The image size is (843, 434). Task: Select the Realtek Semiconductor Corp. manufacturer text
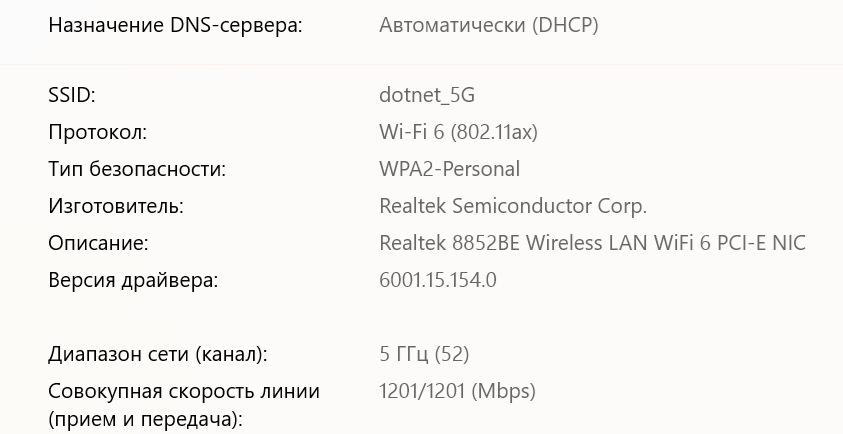(x=513, y=206)
